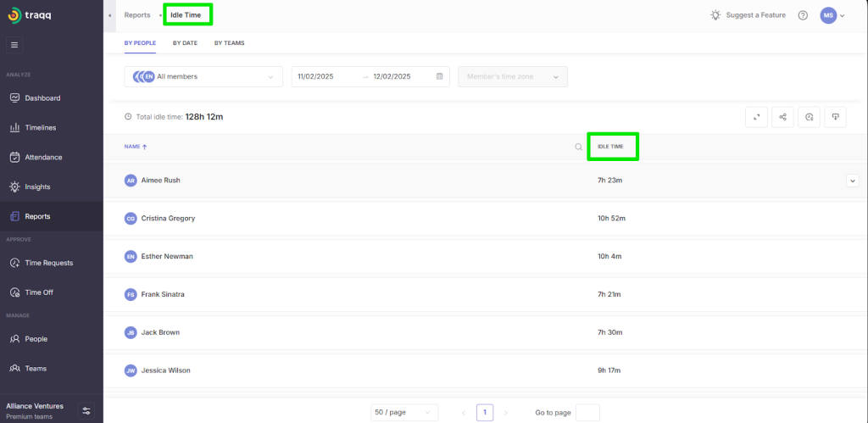Switch to the By Date tab

pyautogui.click(x=184, y=42)
